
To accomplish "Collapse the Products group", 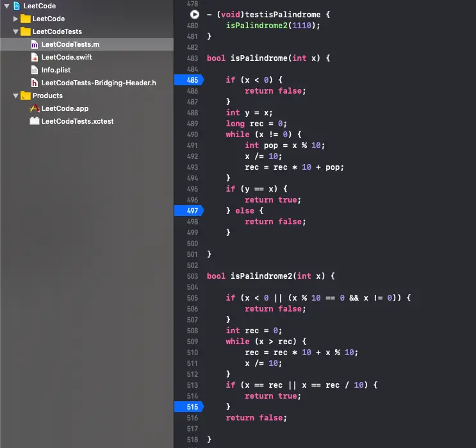I will click(16, 95).
